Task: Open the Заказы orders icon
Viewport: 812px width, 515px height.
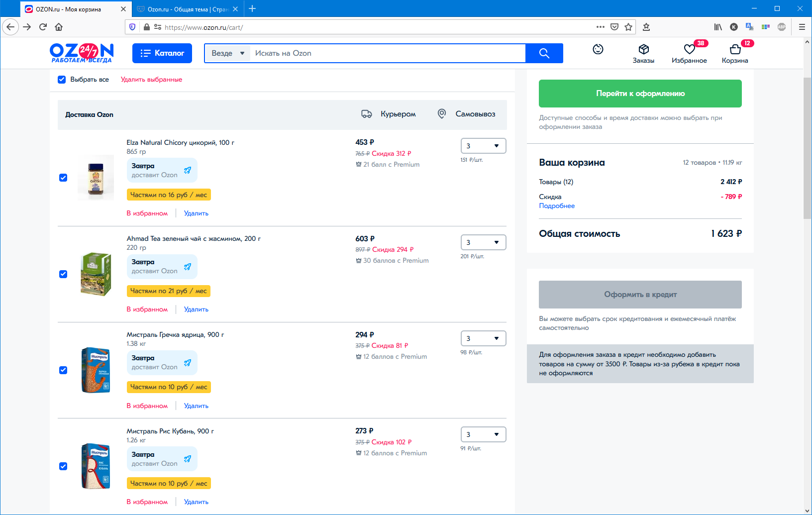Action: [x=643, y=54]
